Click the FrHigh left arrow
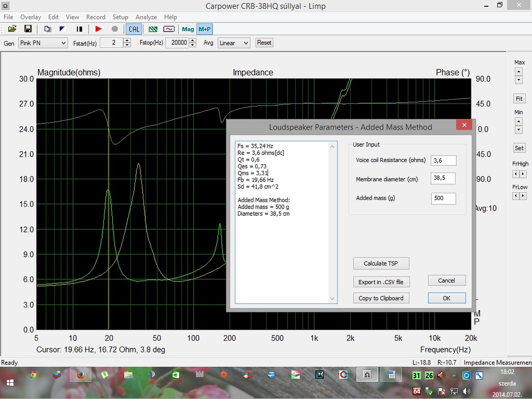Screen dimensions: 532x399 click(x=516, y=174)
